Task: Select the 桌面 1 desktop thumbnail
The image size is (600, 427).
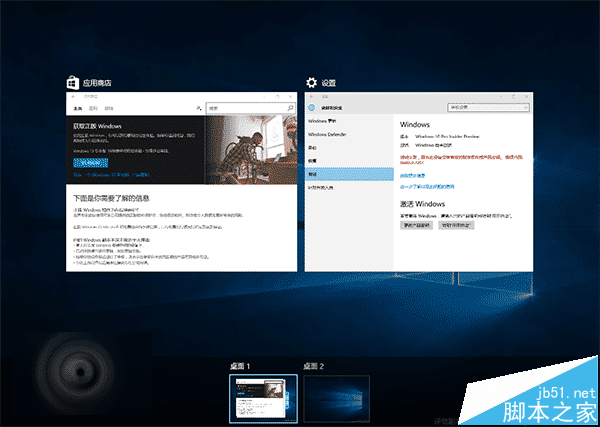Action: [264, 396]
